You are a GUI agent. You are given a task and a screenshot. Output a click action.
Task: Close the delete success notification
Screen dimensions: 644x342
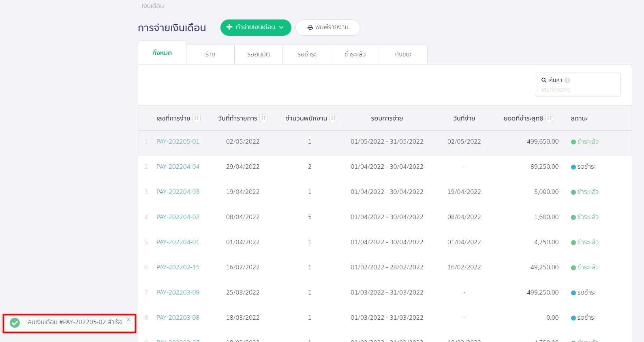pyautogui.click(x=128, y=320)
